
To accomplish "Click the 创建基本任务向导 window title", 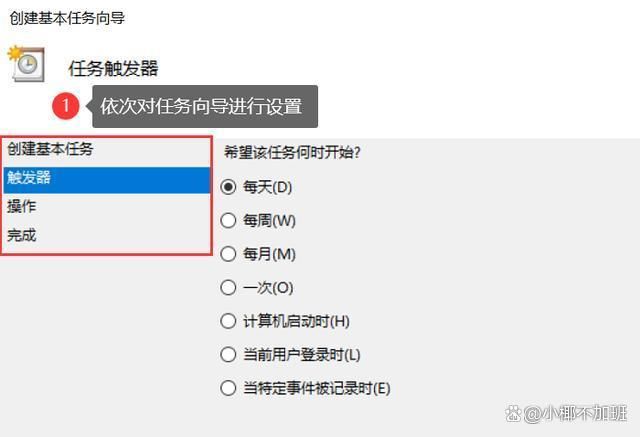I will click(67, 18).
